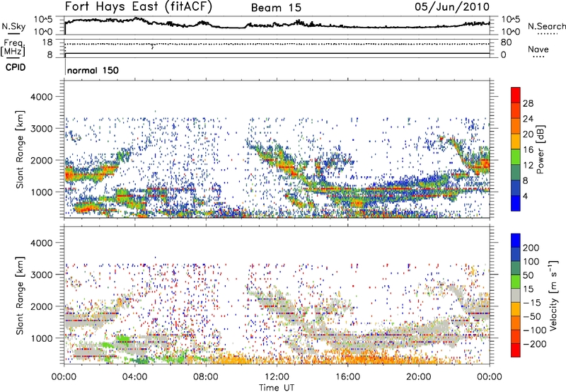This screenshot has width=566, height=392.
Task: Click the gray swatch of the Velocity colorbar
Action: (516, 295)
